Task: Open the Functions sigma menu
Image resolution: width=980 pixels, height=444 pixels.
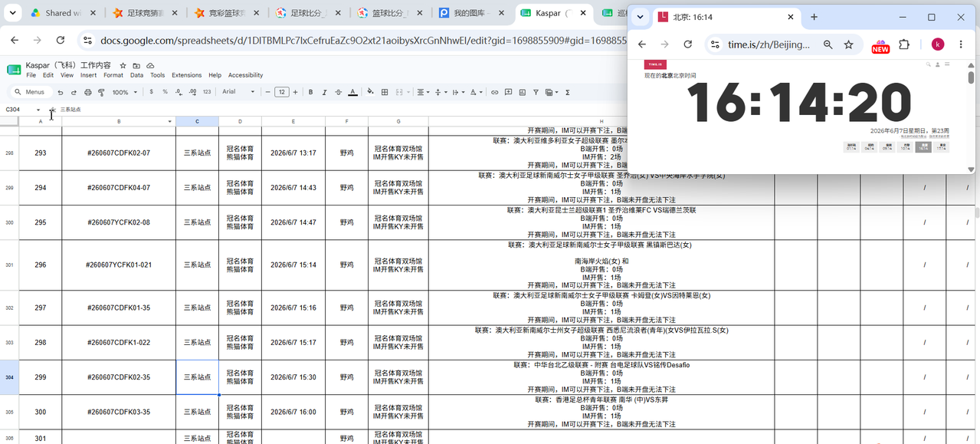Action: pyautogui.click(x=567, y=92)
